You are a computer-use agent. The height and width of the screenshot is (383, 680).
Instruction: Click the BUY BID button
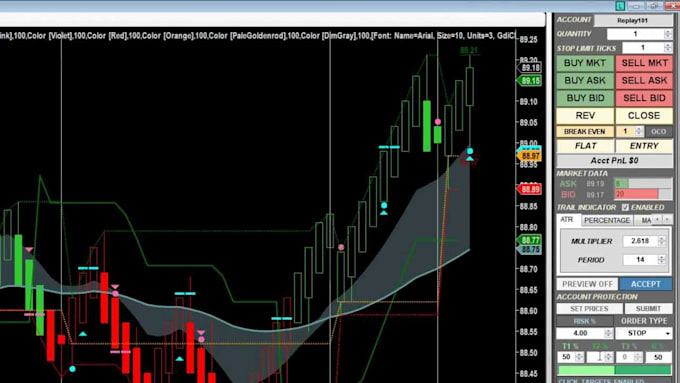pyautogui.click(x=585, y=98)
